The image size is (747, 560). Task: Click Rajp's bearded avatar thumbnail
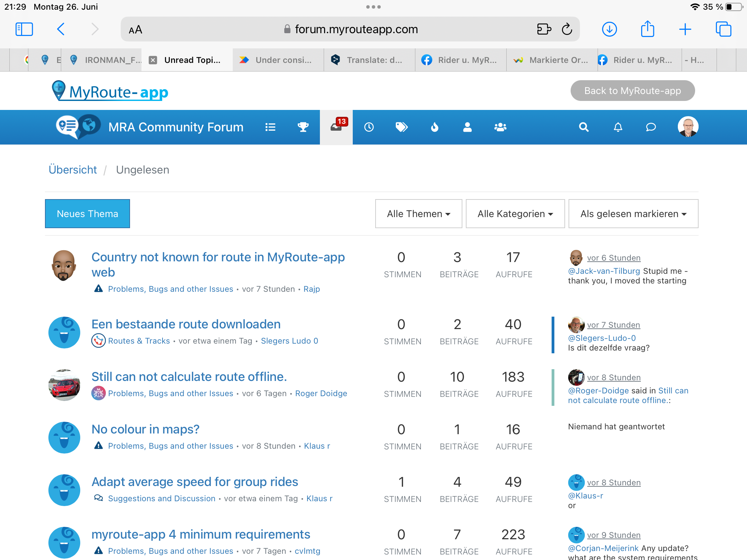pos(64,265)
